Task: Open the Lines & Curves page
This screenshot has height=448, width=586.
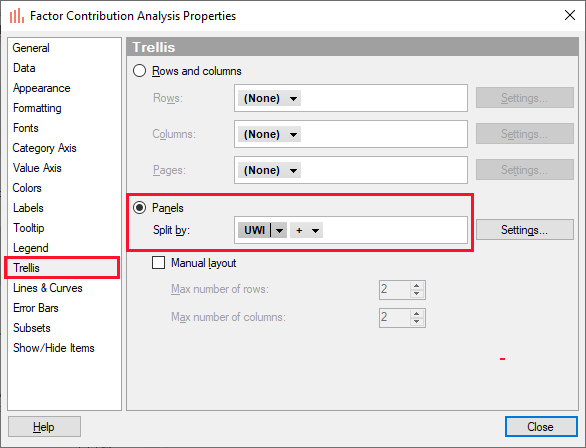Action: tap(47, 288)
